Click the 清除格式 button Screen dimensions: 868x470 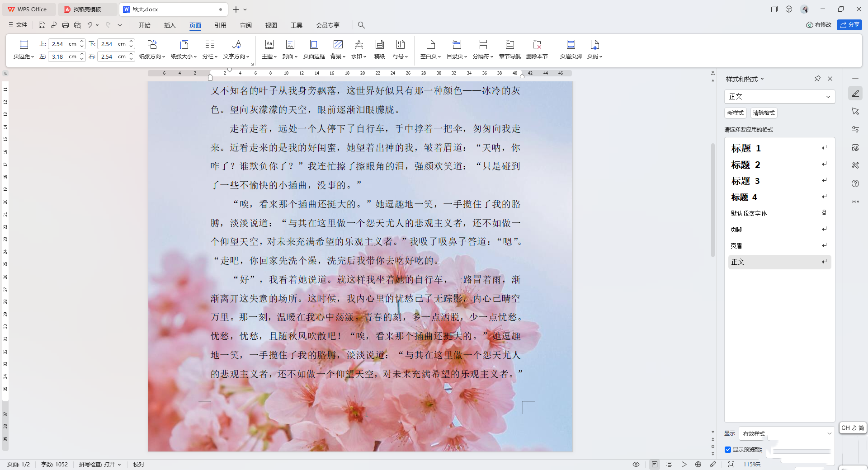click(x=764, y=113)
